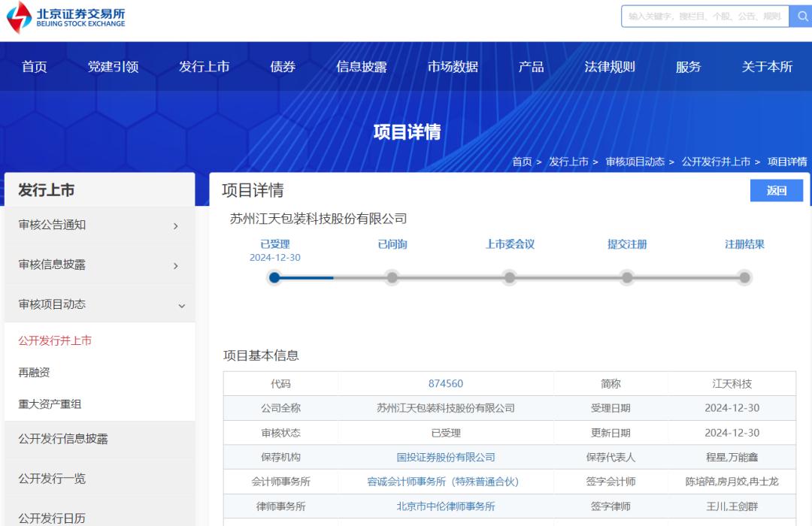Open the 关于本所 navigation item
Screen dimensions: 812x526
[767, 67]
